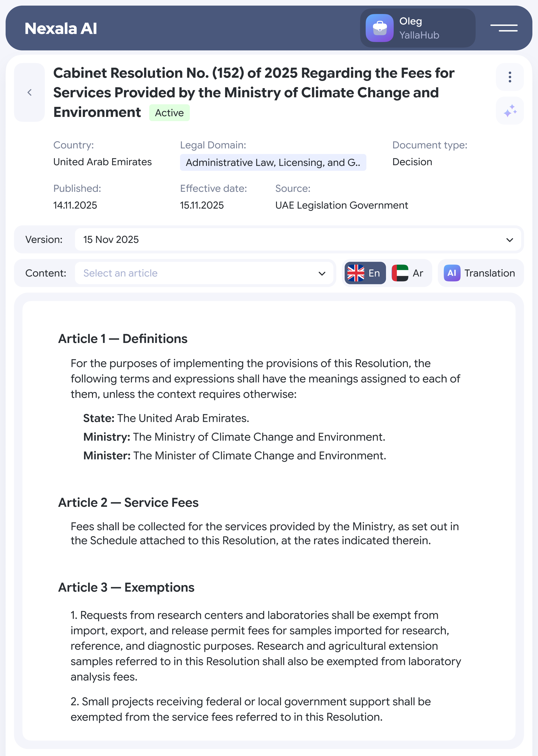Click the Article 2 — Service Fees heading
This screenshot has width=538, height=756.
click(x=128, y=502)
